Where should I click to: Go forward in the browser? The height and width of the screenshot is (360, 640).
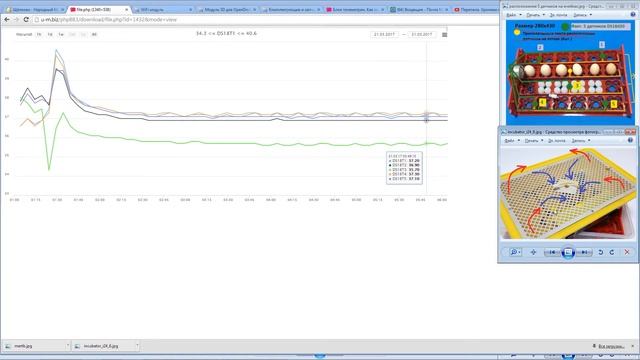point(16,19)
